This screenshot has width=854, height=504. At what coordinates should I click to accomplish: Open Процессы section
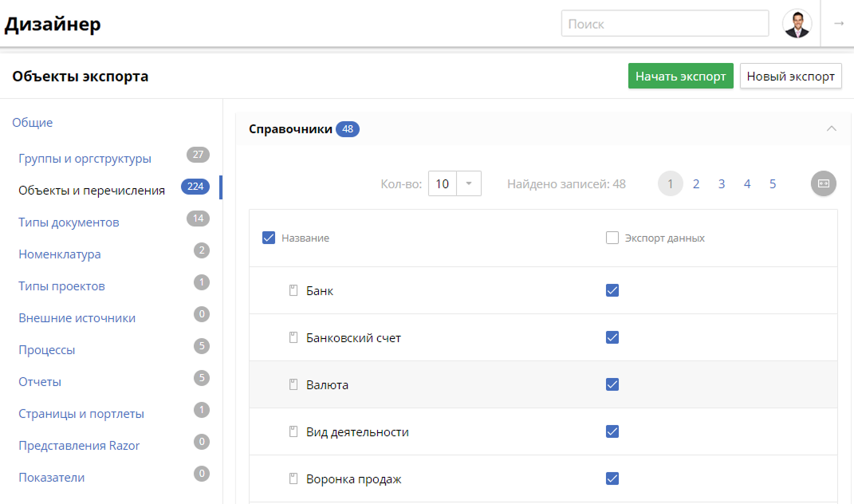click(47, 350)
